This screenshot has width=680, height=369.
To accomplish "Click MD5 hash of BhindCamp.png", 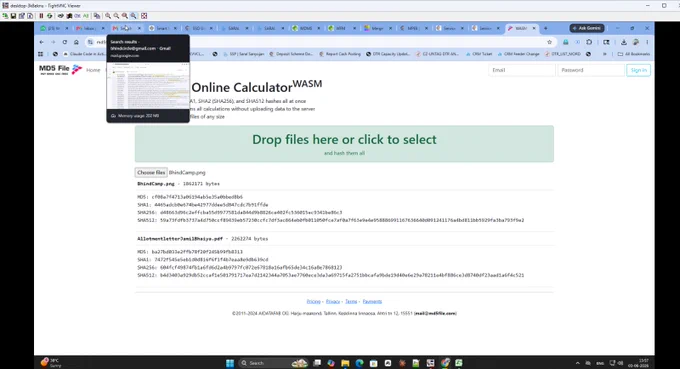I will [197, 197].
